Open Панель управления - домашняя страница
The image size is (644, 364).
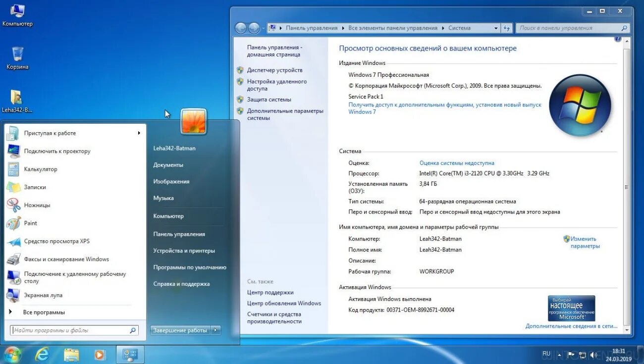(x=274, y=51)
